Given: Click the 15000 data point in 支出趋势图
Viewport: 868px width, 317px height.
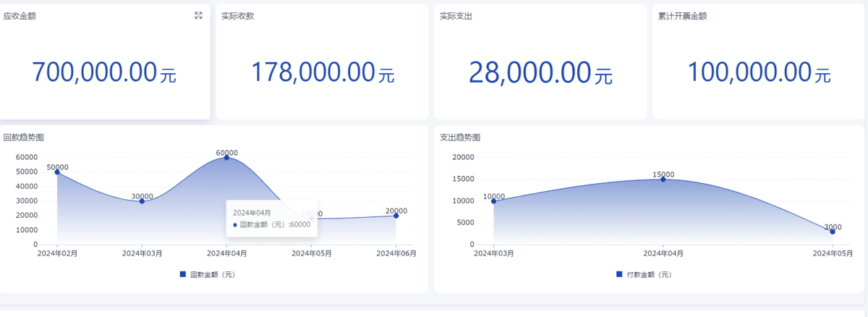Looking at the screenshot, I should coord(663,179).
